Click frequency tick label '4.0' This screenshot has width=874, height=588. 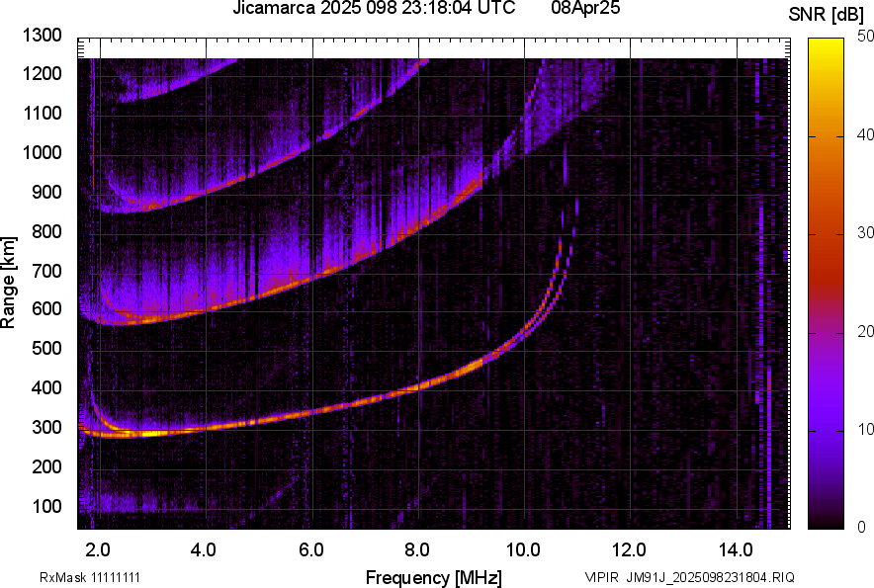coord(203,550)
